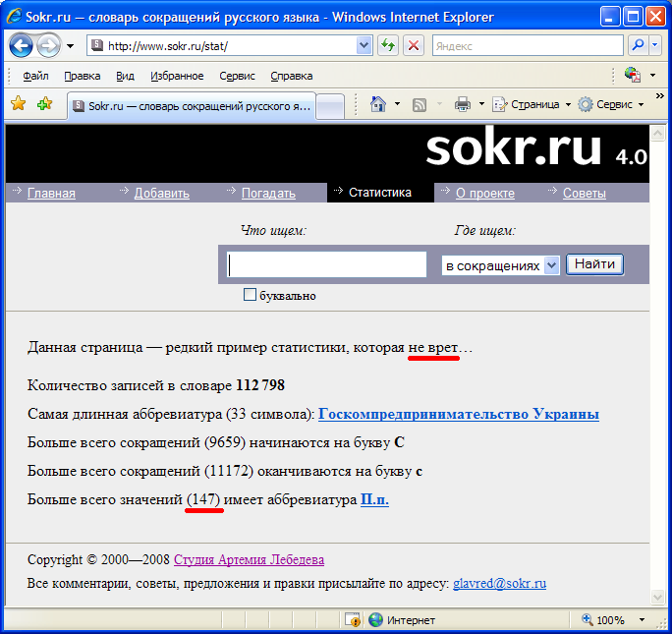
Task: Select the Статистика navigation tab
Action: 380,193
